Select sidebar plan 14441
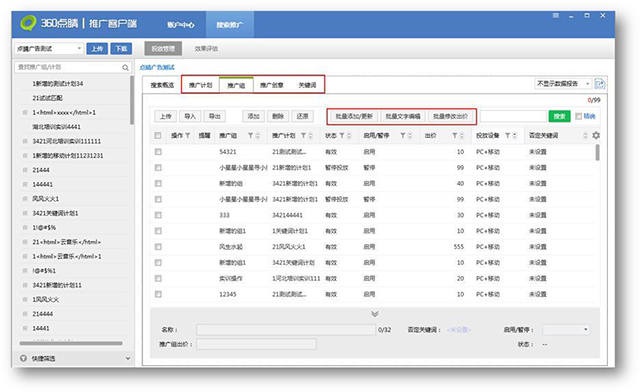The image size is (640, 392). pyautogui.click(x=41, y=328)
